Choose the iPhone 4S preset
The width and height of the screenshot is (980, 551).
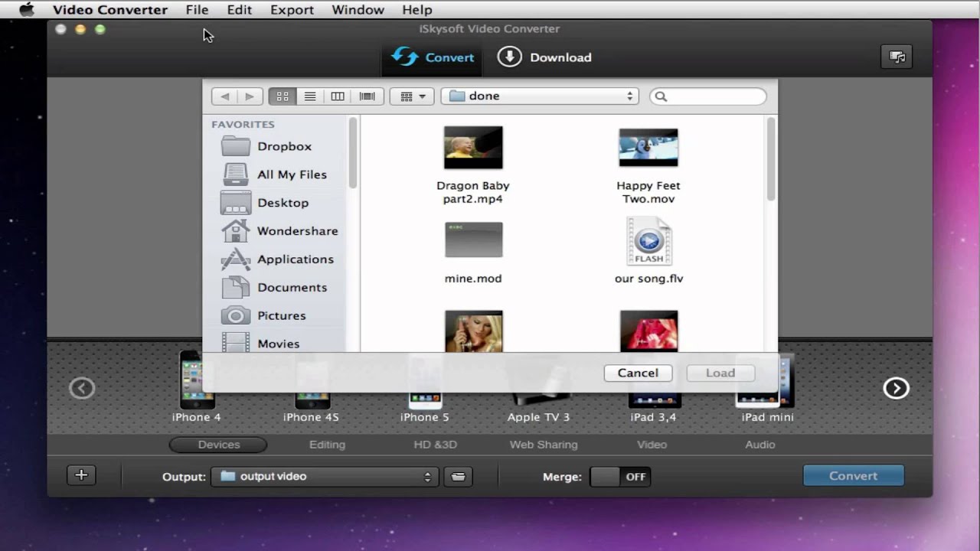pos(312,386)
